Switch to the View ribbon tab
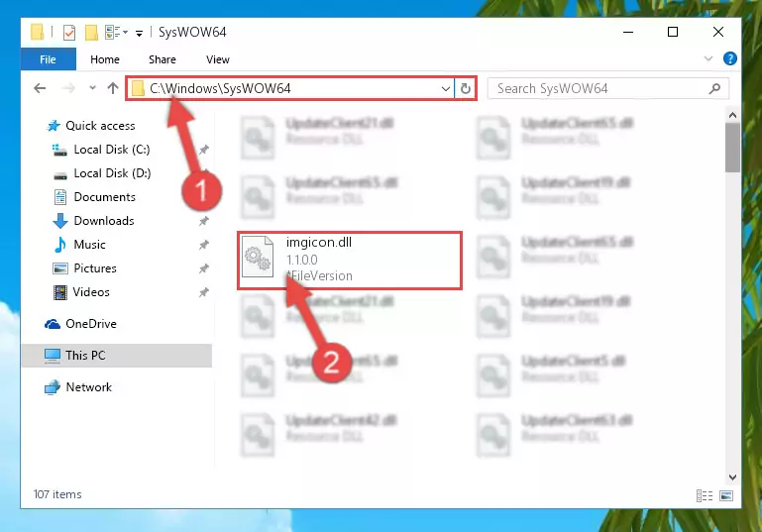This screenshot has width=762, height=532. click(218, 59)
